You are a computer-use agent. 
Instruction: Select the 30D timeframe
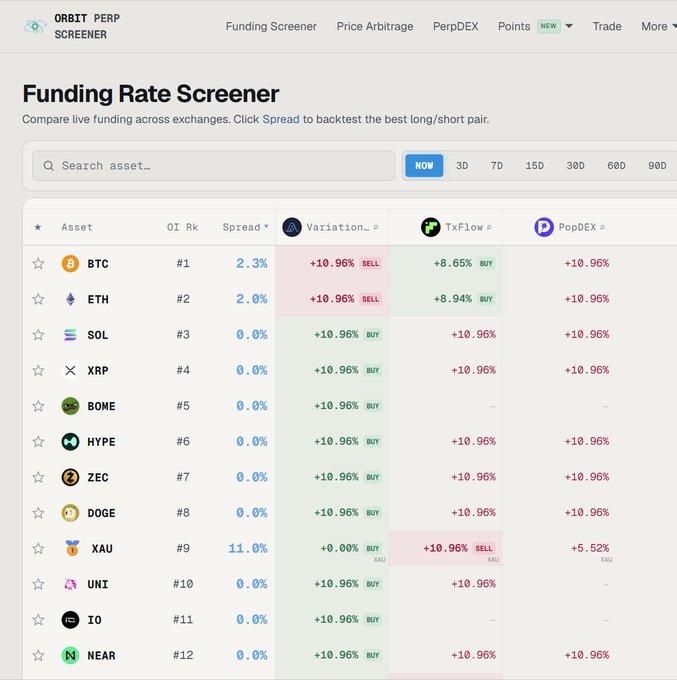[x=575, y=166]
